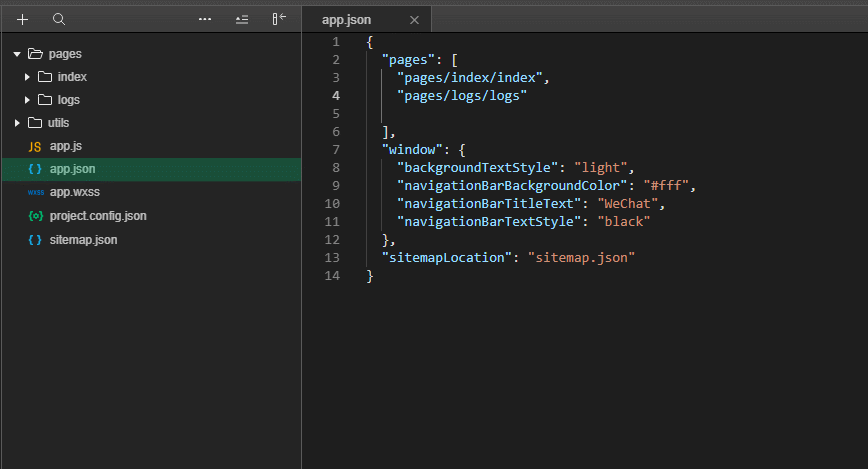This screenshot has width=868, height=469.
Task: Click line number 14 in the gutter
Action: 332,276
